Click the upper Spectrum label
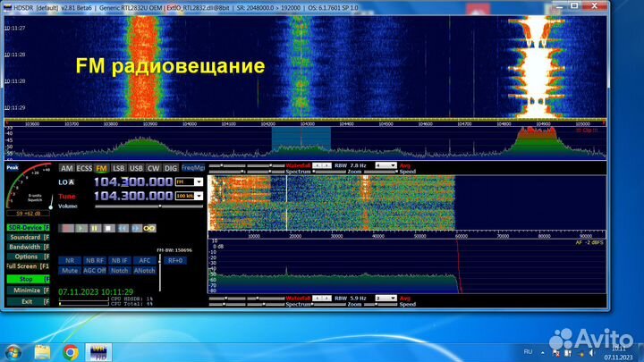The height and width of the screenshot is (362, 644). coord(298,172)
